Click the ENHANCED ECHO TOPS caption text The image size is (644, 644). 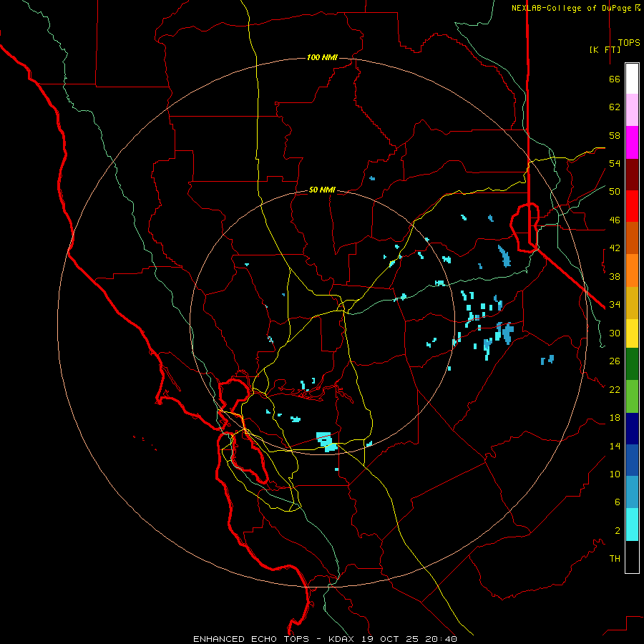click(x=251, y=639)
